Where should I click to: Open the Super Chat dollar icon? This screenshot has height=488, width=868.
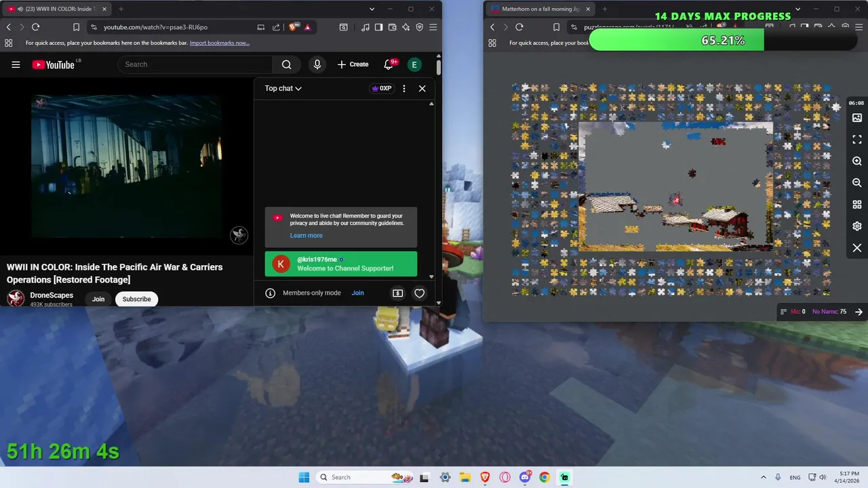click(x=397, y=293)
